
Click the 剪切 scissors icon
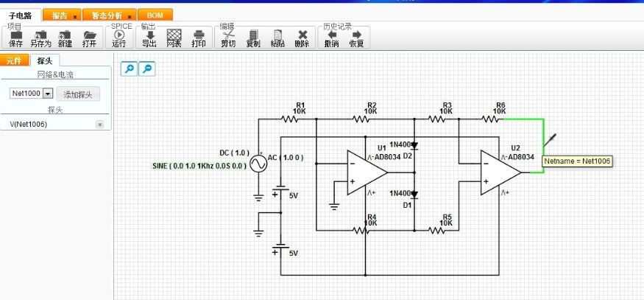click(x=228, y=35)
